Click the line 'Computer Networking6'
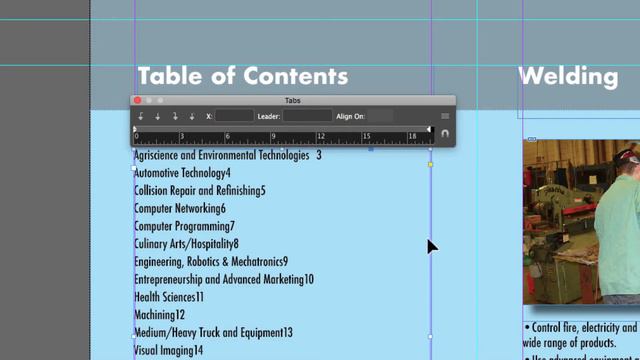 (180, 209)
